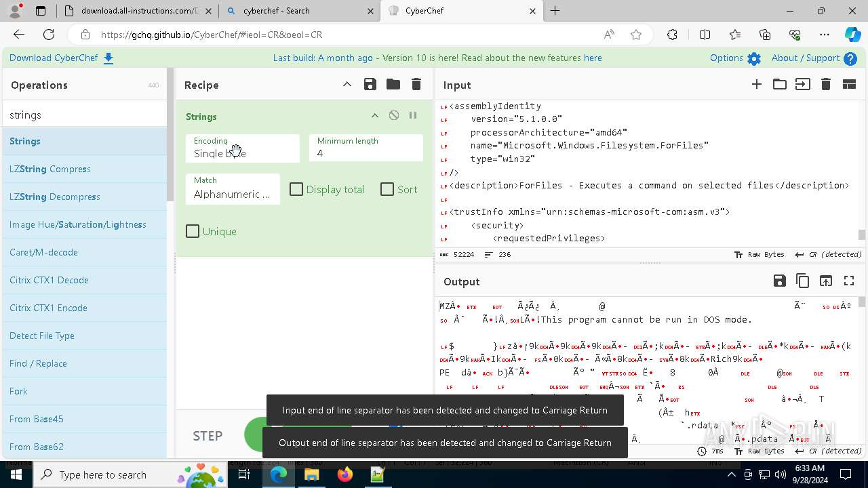Click Download CyberChef link
Image resolution: width=868 pixels, height=488 pixels.
(61, 58)
